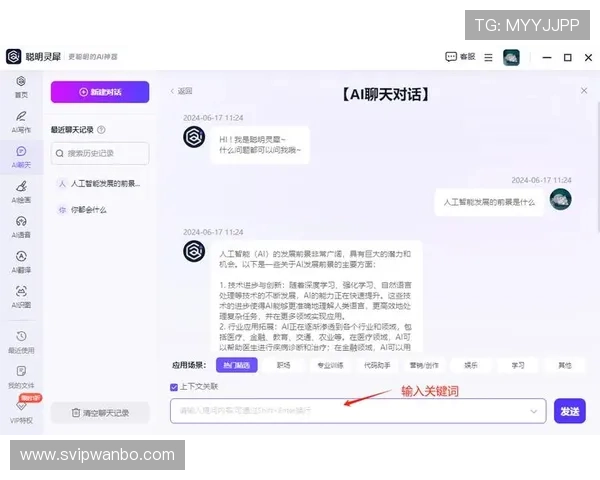Toggle the 上下文关联 checkbox
The width and height of the screenshot is (600, 480).
(174, 387)
